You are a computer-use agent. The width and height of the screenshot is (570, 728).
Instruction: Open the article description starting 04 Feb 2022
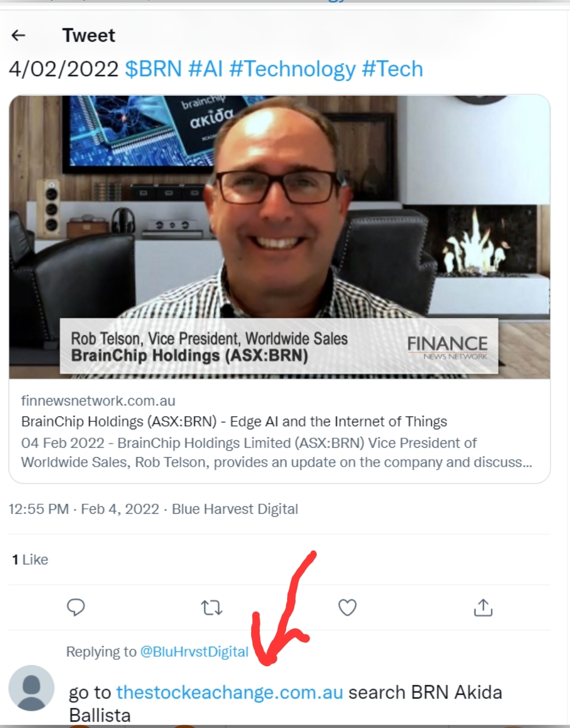pyautogui.click(x=277, y=452)
